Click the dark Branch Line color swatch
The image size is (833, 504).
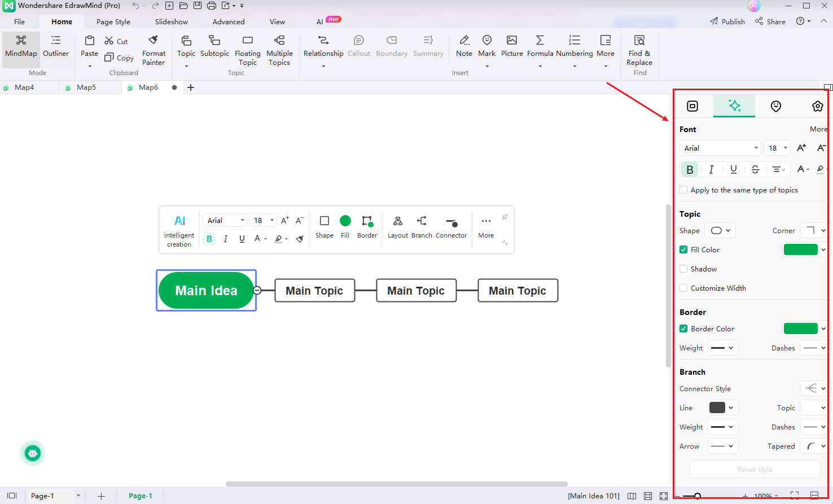(x=717, y=407)
